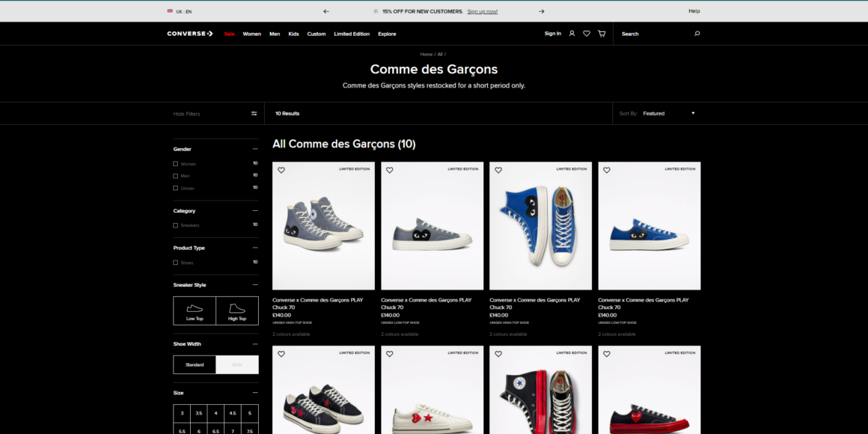Open the shopping cart icon
868x434 pixels.
[602, 34]
